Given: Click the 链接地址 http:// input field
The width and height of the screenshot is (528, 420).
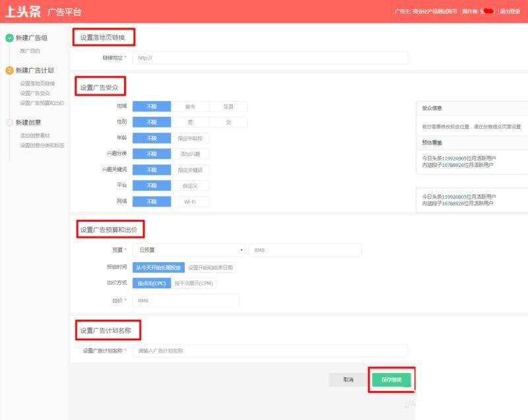Looking at the screenshot, I should 269,58.
